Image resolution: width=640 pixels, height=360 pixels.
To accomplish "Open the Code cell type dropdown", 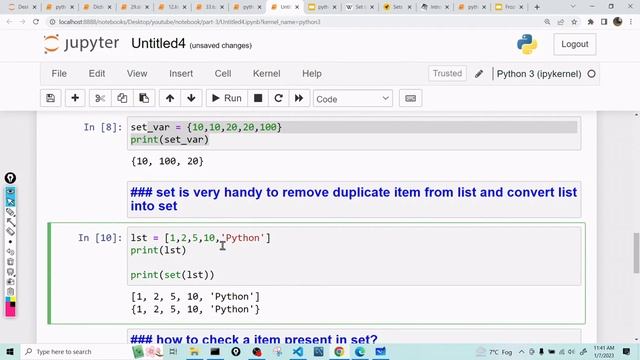I will tap(353, 99).
